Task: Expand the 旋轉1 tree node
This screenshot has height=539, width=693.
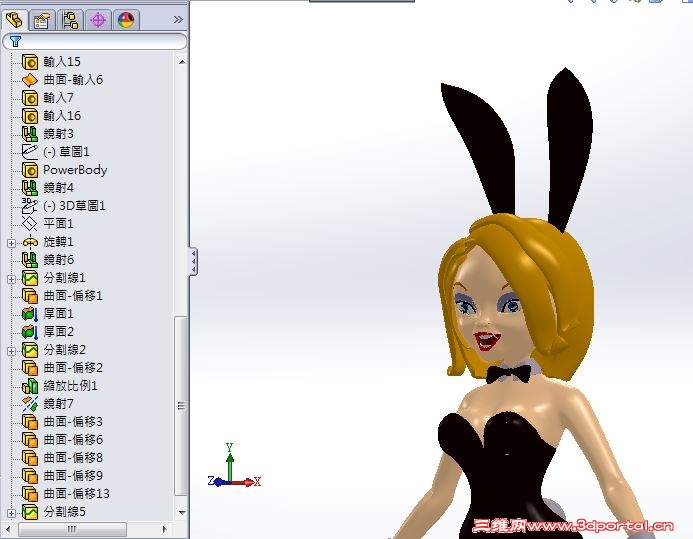Action: click(x=11, y=243)
